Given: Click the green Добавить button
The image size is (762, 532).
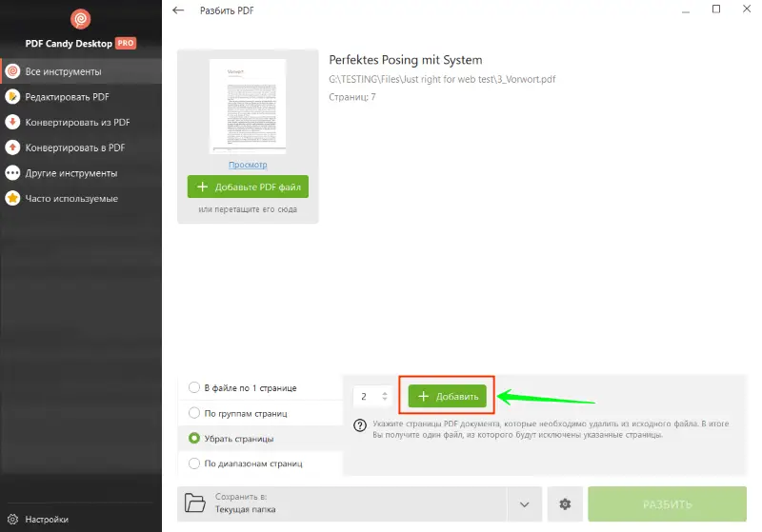Looking at the screenshot, I should pos(447,396).
